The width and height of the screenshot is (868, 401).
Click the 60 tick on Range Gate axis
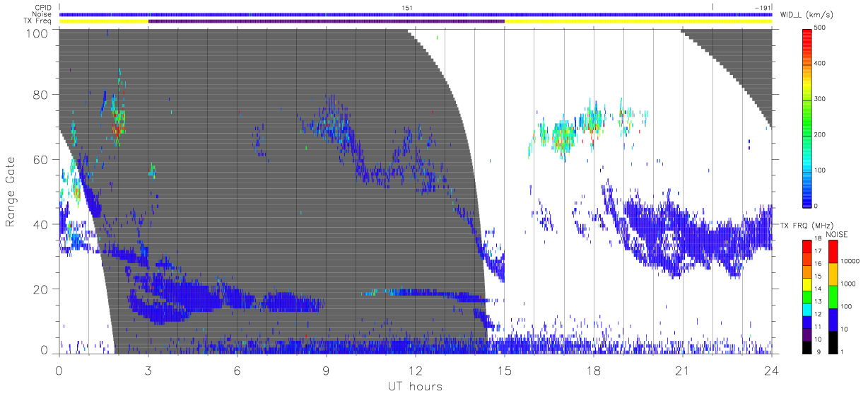(39, 159)
